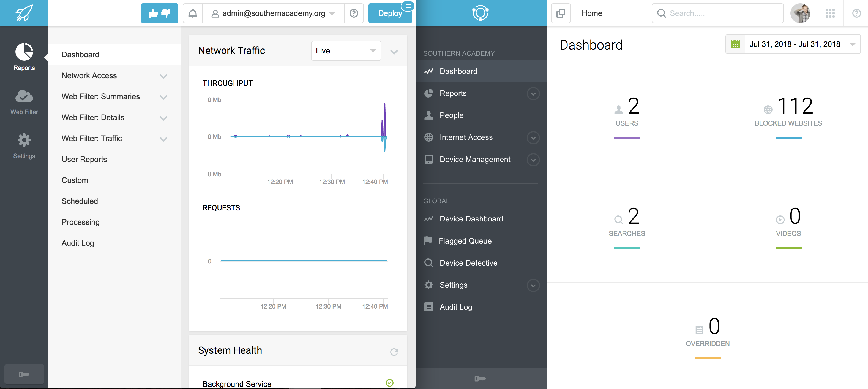This screenshot has height=389, width=868.
Task: Click the help question mark beside admin account
Action: pos(354,13)
